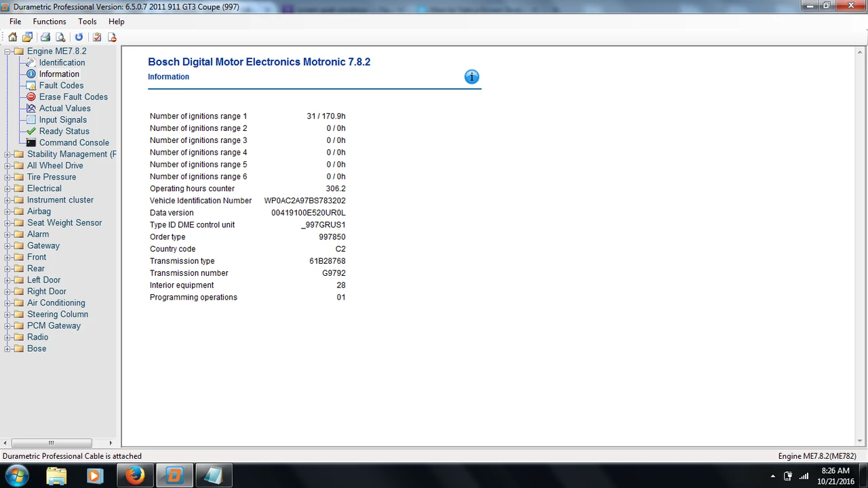
Task: Open Actual Values for the engine
Action: (x=64, y=108)
